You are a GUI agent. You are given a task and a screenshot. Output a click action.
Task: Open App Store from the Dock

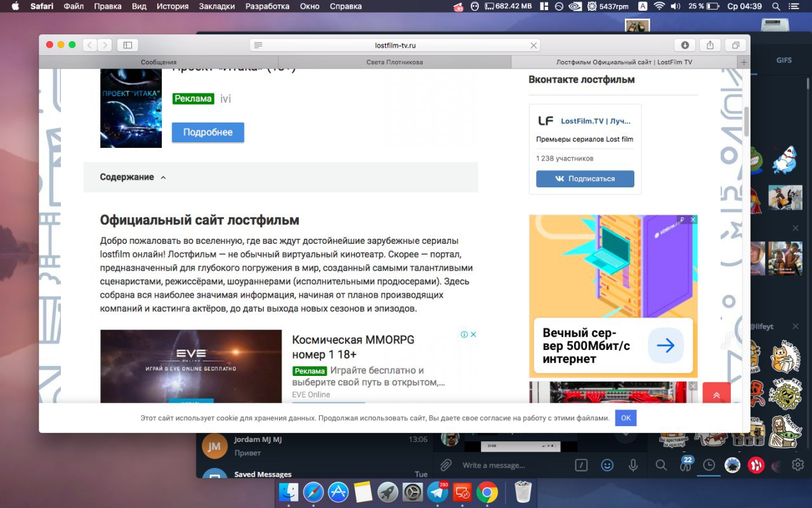338,492
